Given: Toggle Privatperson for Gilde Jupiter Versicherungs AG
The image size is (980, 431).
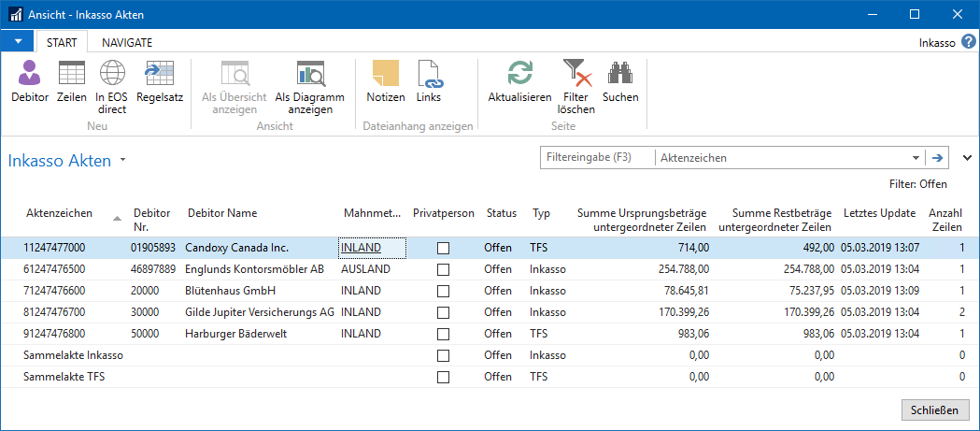Looking at the screenshot, I should pyautogui.click(x=443, y=312).
